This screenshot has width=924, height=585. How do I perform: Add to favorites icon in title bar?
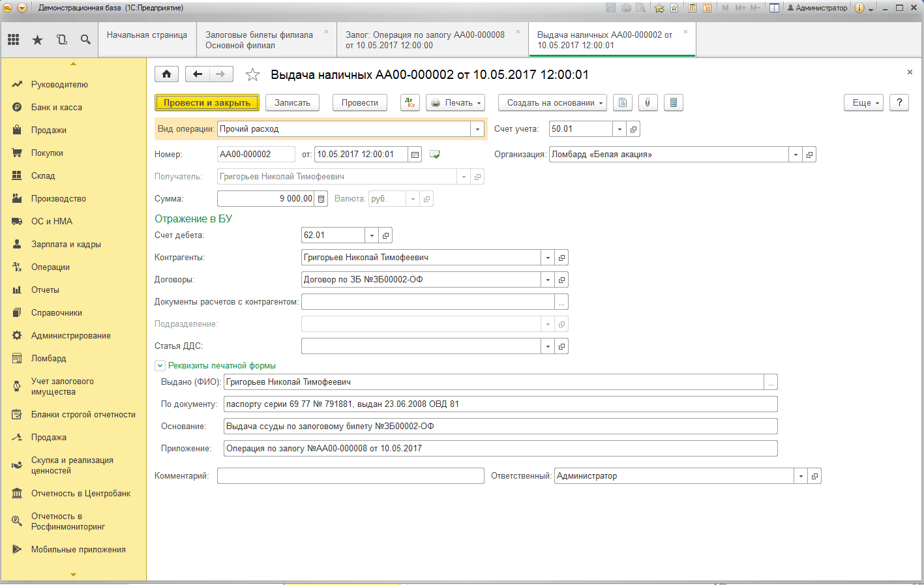[659, 8]
